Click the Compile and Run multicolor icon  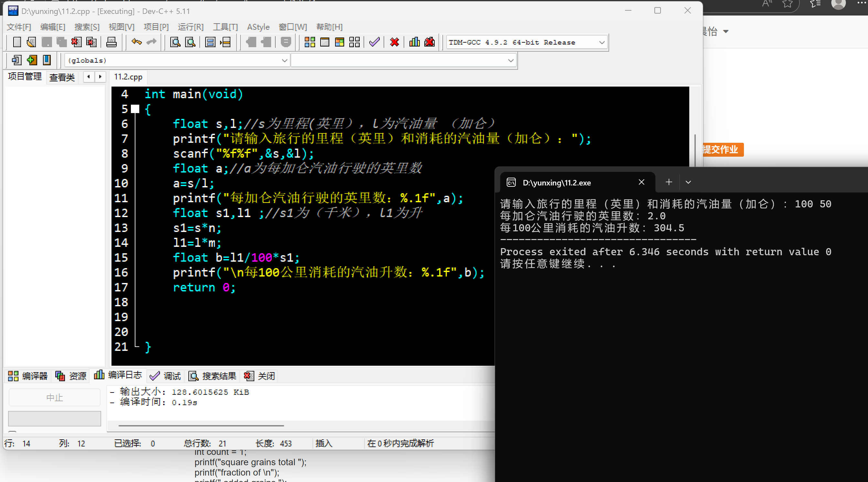(x=340, y=42)
